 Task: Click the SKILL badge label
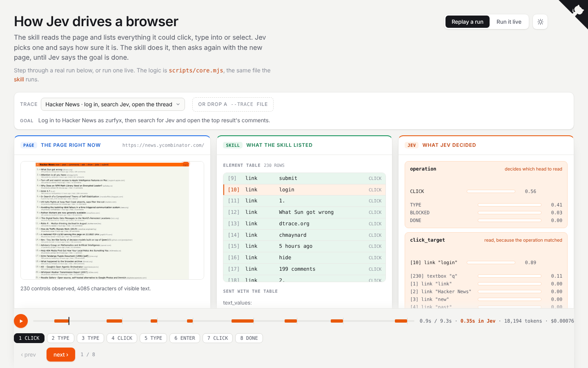click(x=233, y=145)
